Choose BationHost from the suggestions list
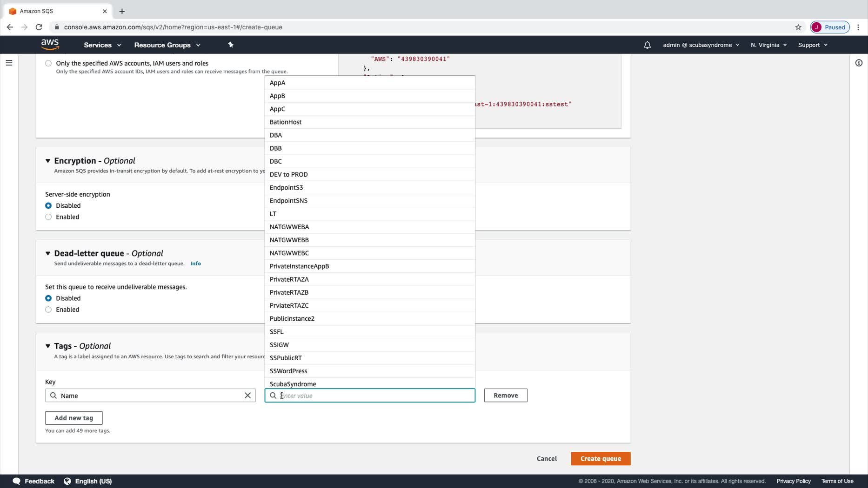 (x=370, y=122)
